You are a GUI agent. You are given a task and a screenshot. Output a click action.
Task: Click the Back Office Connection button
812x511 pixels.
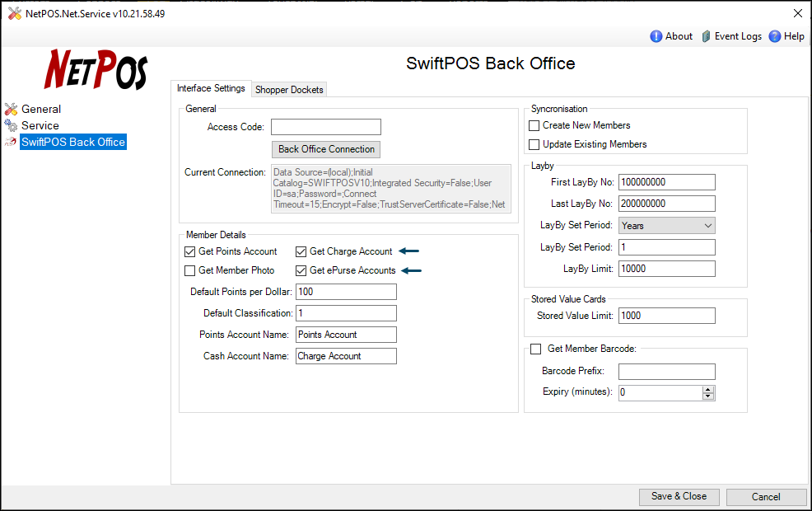pos(326,149)
